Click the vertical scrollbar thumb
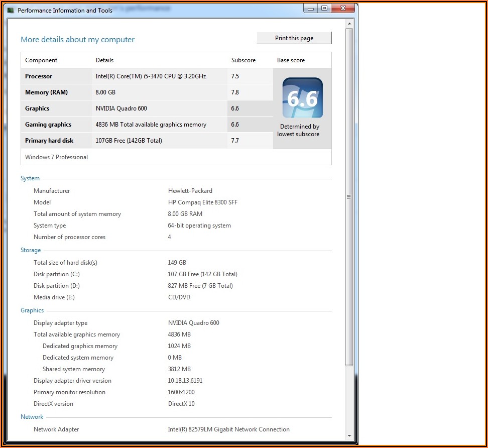 point(349,196)
